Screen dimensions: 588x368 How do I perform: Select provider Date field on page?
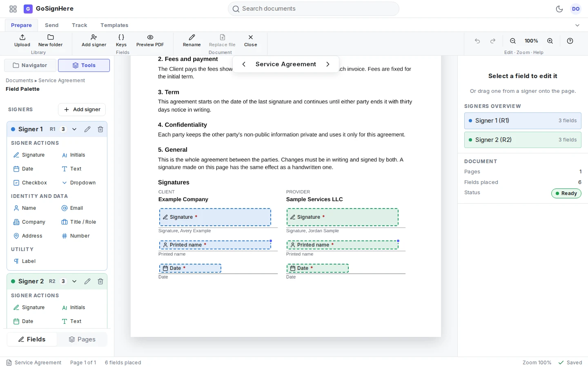click(x=318, y=268)
